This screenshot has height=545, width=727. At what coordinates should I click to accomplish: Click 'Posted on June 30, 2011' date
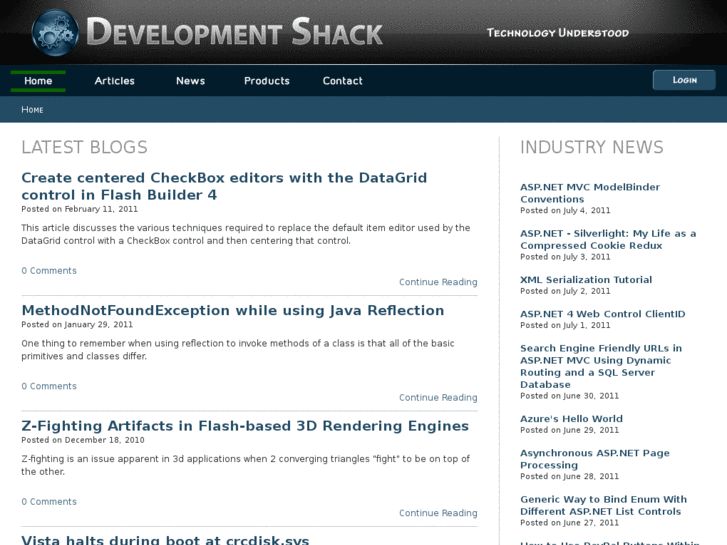click(x=569, y=396)
